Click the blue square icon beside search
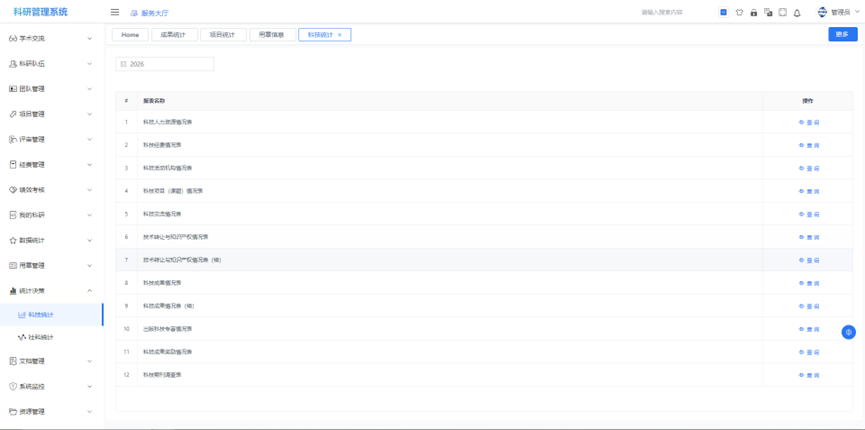 723,13
